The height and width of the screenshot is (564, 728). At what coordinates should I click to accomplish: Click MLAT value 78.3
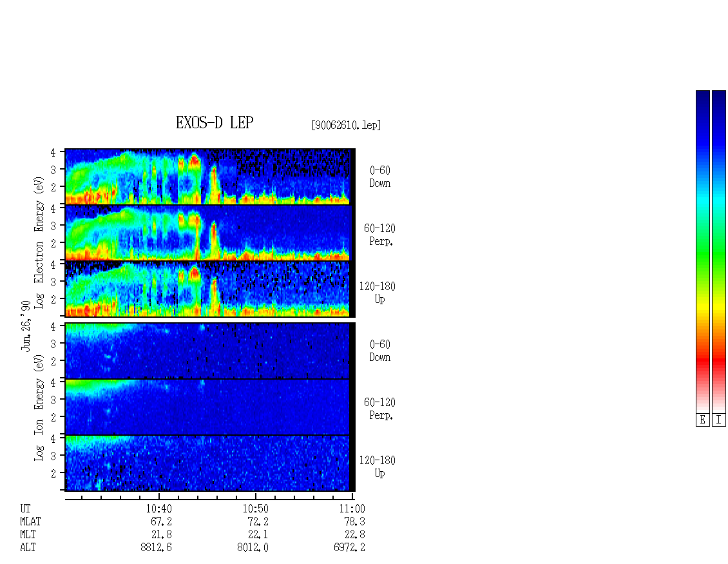click(354, 521)
